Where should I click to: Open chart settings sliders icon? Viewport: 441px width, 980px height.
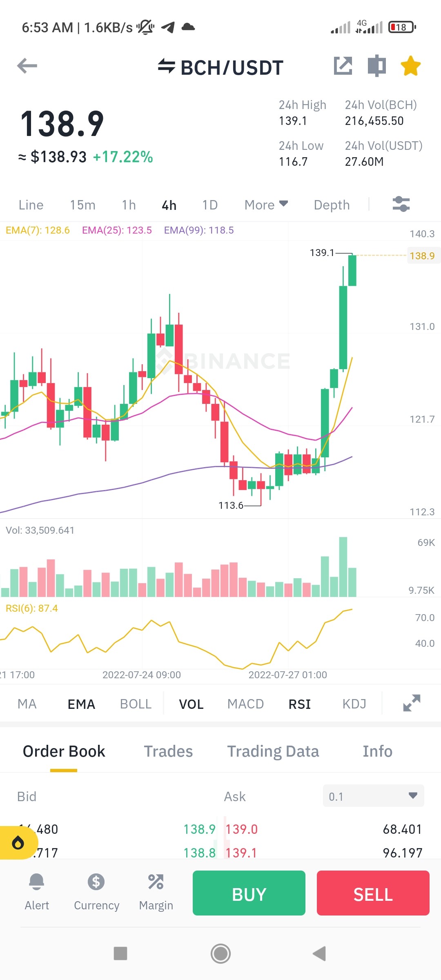[401, 204]
